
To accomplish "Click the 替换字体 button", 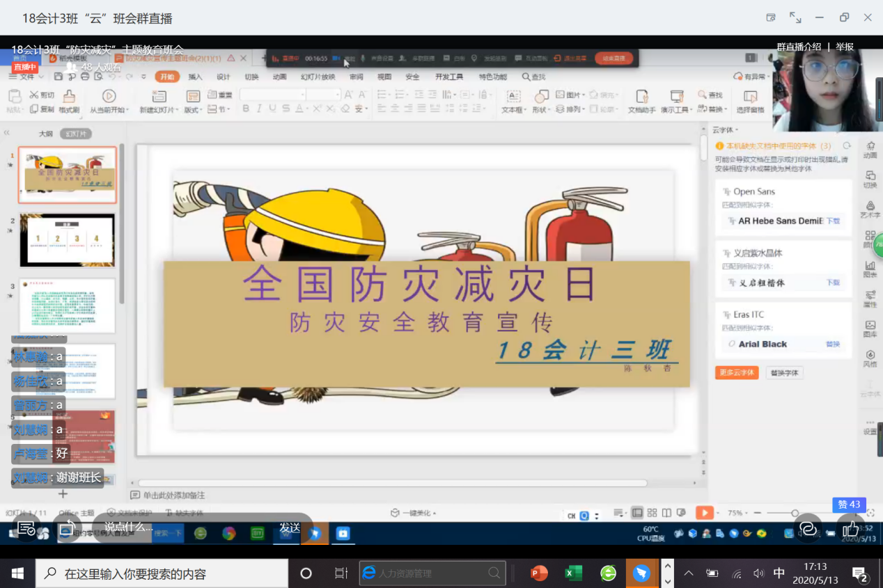I will click(784, 372).
